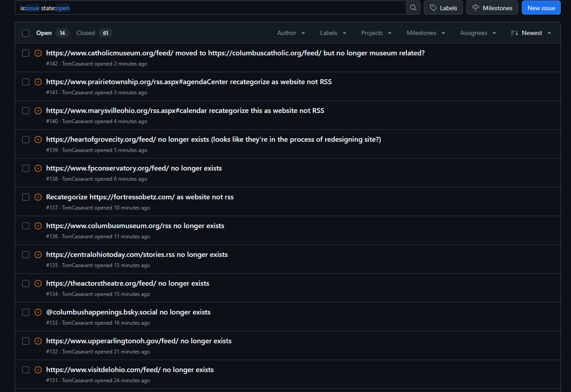571x392 pixels.
Task: Click open-issue icon for columbushappenings.bsky.social issue
Action: click(x=38, y=312)
